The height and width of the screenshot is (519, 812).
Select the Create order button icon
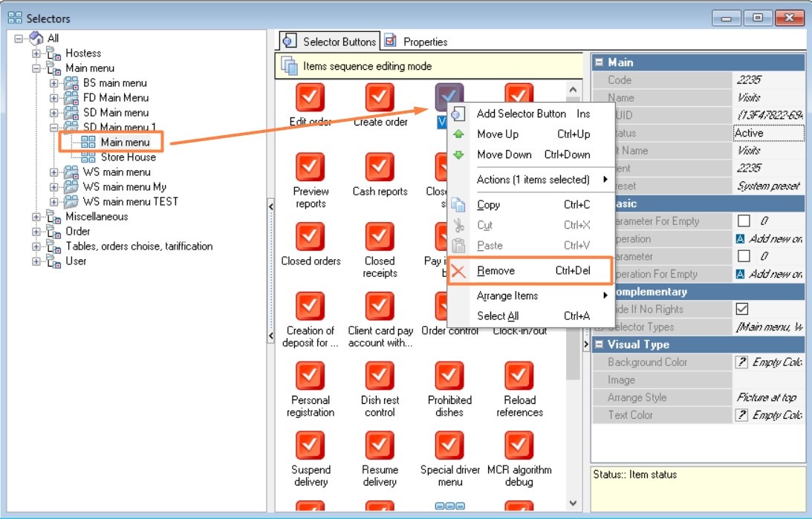(380, 97)
